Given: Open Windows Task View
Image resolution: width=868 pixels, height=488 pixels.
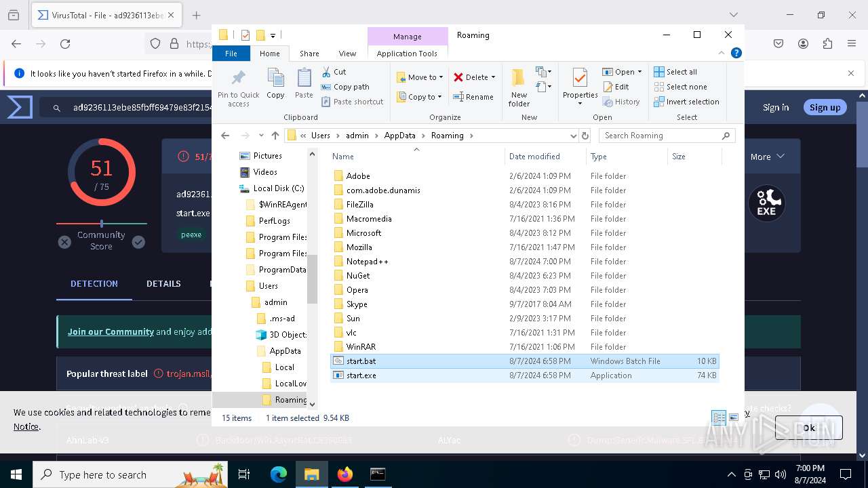Looking at the screenshot, I should [x=244, y=474].
